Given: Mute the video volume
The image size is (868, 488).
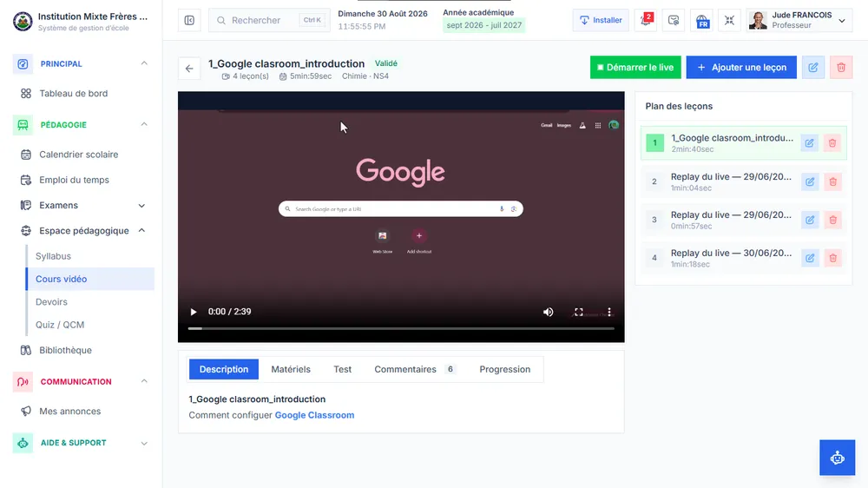Looking at the screenshot, I should (548, 312).
